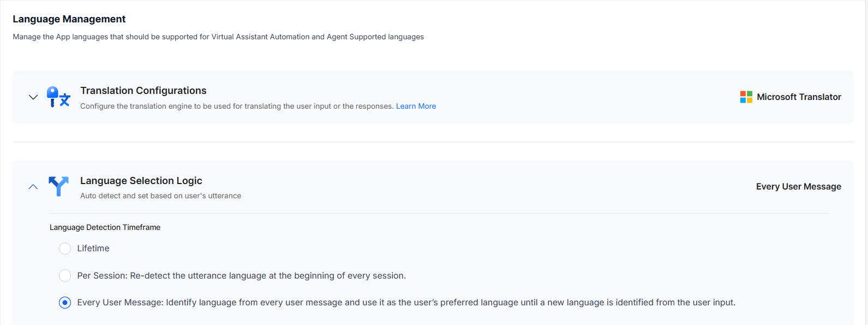Select the Every User Message radio button
868x325 pixels.
[x=65, y=303]
